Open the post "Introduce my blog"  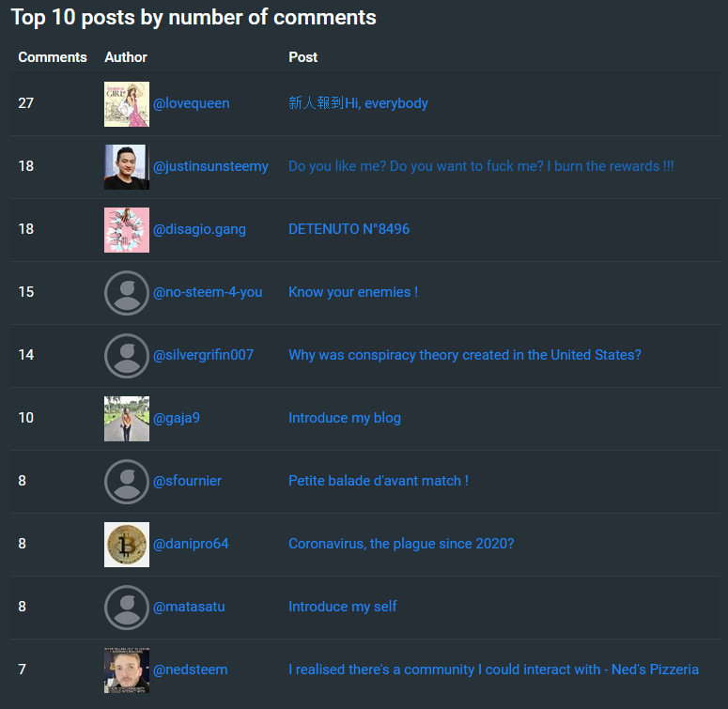point(344,418)
